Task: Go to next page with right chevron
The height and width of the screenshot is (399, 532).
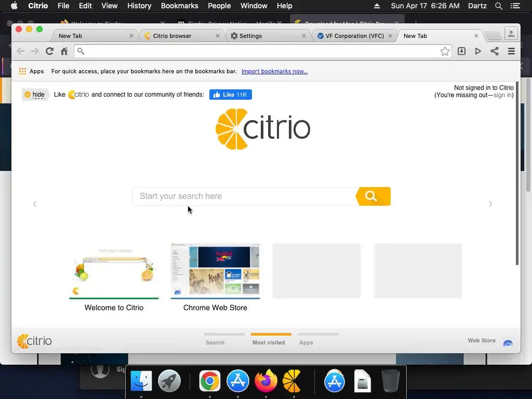Action: click(x=490, y=204)
